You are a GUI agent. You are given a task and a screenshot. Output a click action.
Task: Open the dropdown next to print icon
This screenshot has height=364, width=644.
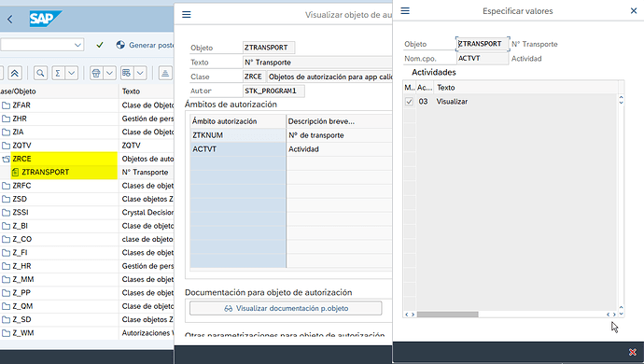tap(109, 73)
